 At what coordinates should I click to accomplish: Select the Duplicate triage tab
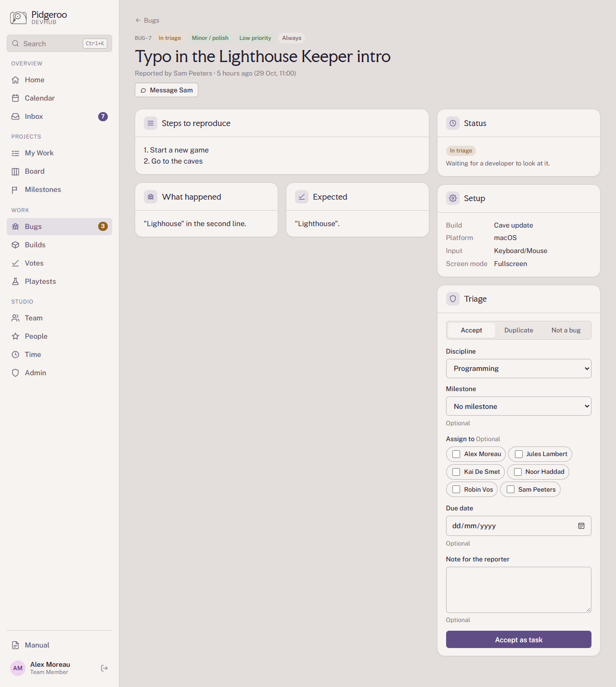pos(519,330)
